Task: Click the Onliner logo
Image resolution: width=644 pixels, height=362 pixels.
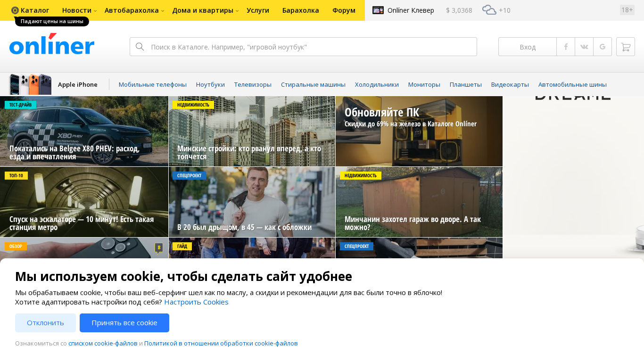Action: tap(52, 44)
